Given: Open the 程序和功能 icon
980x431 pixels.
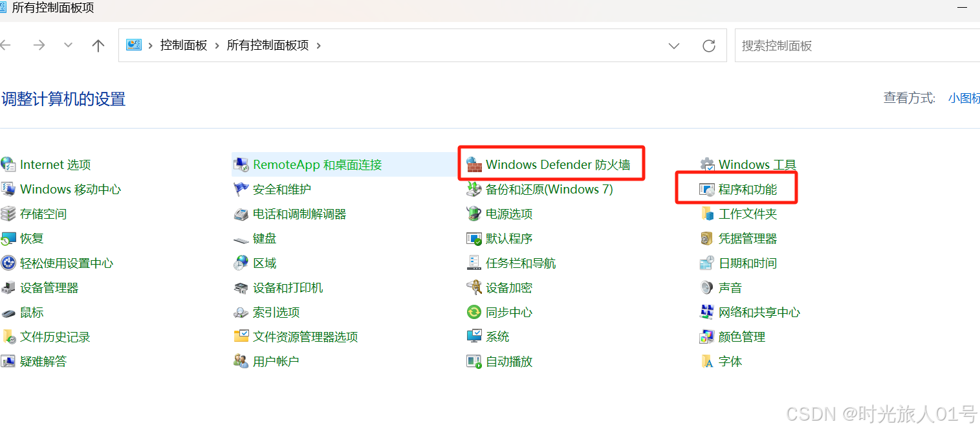Looking at the screenshot, I should click(708, 189).
